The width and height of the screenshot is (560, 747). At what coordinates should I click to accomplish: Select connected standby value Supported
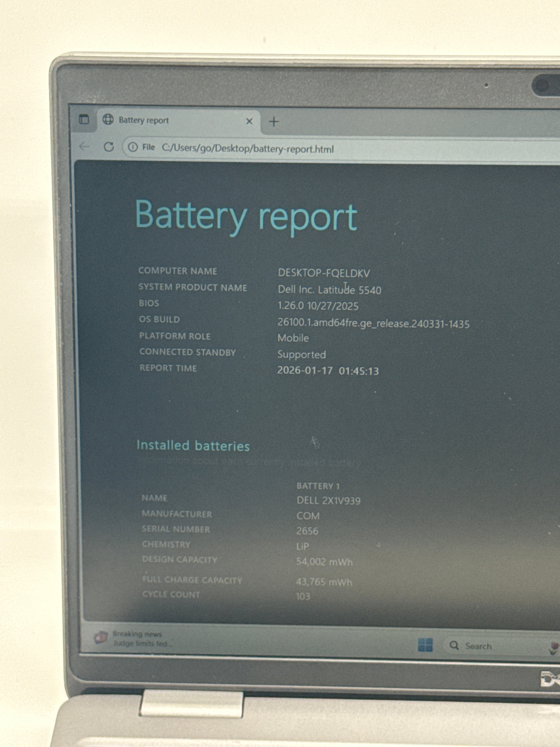pyautogui.click(x=301, y=355)
